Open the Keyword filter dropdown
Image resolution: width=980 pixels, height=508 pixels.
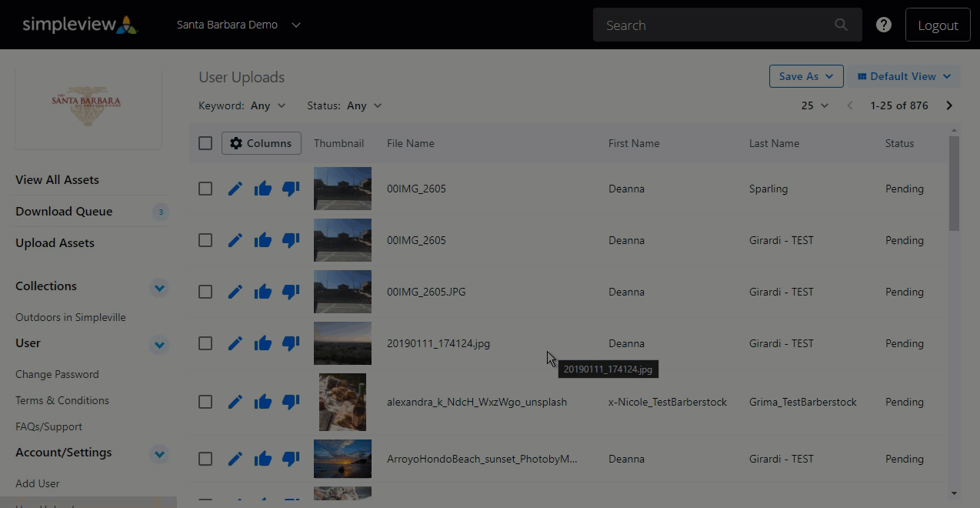click(242, 105)
